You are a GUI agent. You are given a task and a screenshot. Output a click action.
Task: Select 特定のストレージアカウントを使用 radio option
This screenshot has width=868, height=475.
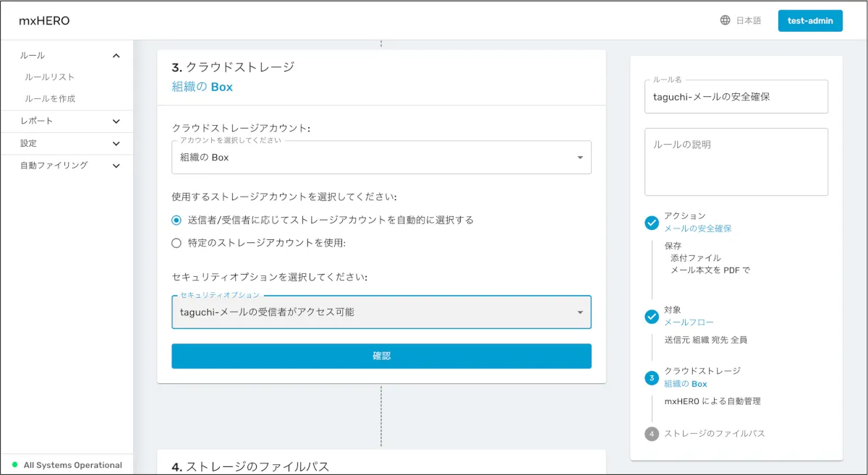(x=176, y=243)
